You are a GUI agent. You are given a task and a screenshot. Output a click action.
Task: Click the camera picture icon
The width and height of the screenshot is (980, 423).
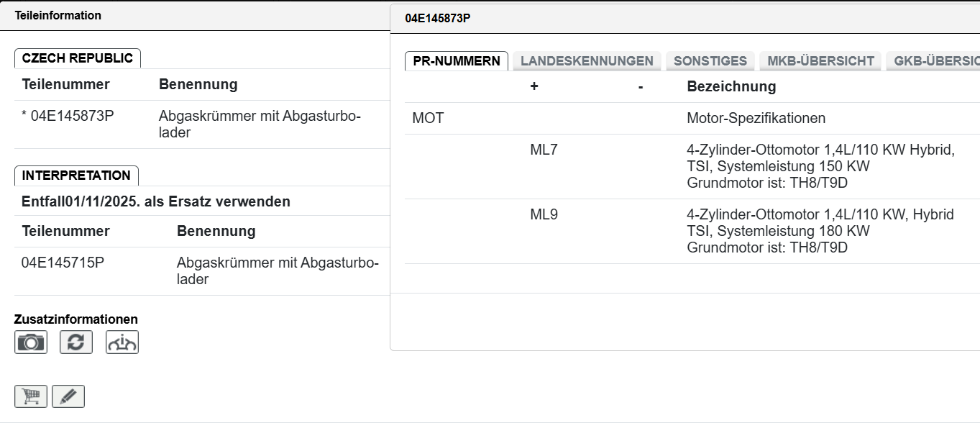point(31,342)
